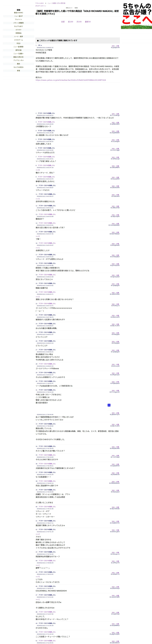
Task: Open sidebar board 家電製品
Action: pos(18,33)
